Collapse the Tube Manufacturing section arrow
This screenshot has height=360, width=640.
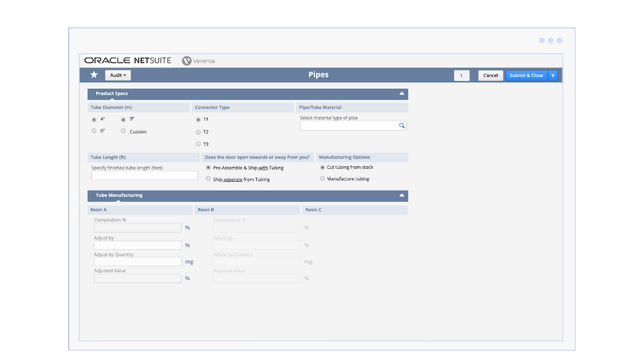pos(402,196)
